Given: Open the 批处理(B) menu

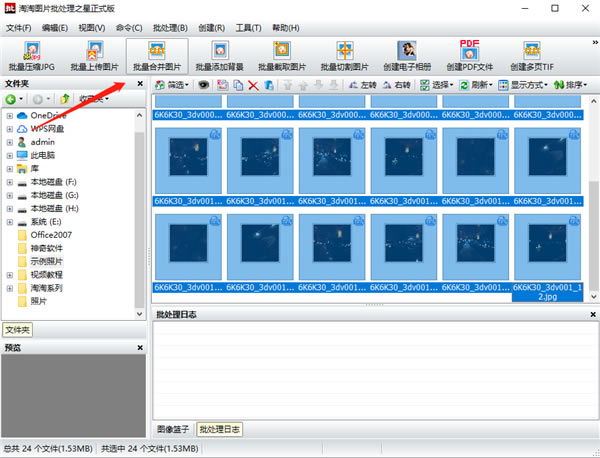Looking at the screenshot, I should [170, 28].
